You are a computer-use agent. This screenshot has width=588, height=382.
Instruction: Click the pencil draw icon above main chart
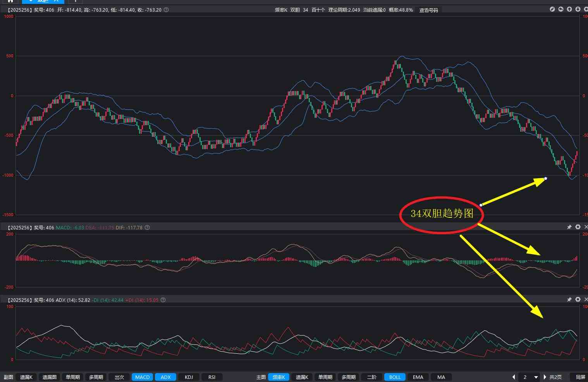552,9
